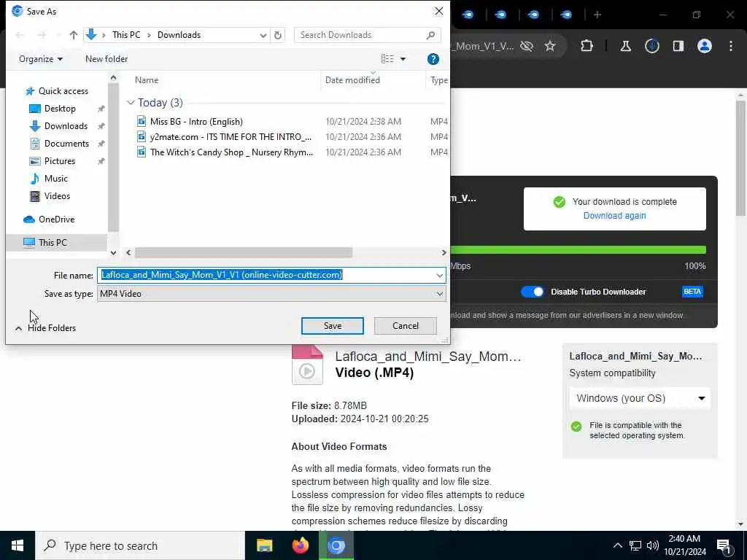Click the BETA badge
The image size is (747, 560).
pos(692,292)
